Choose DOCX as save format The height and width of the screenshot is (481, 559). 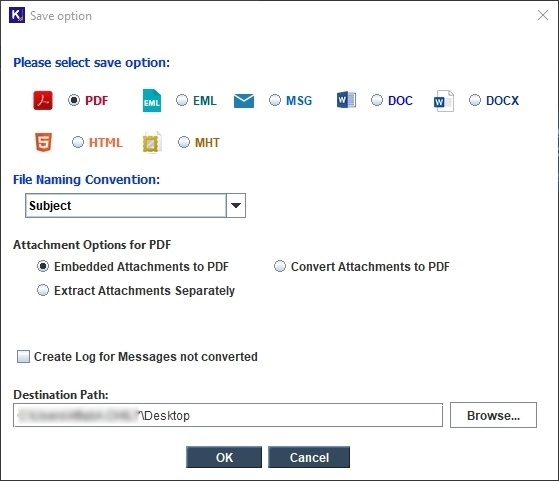[x=475, y=100]
